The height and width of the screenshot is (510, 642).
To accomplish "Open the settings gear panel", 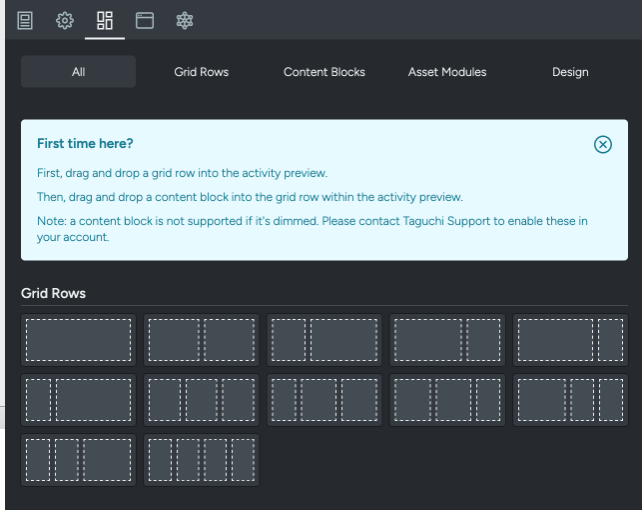I will pyautogui.click(x=65, y=20).
